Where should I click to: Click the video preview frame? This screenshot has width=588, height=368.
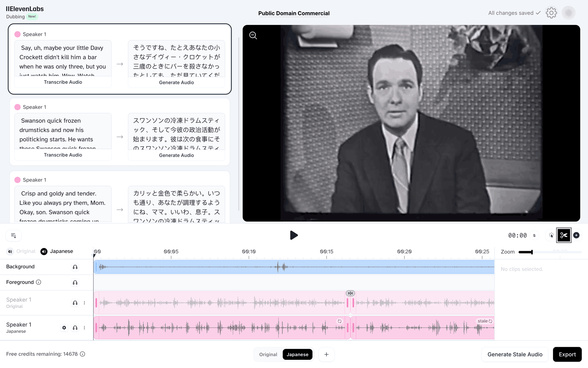(411, 123)
